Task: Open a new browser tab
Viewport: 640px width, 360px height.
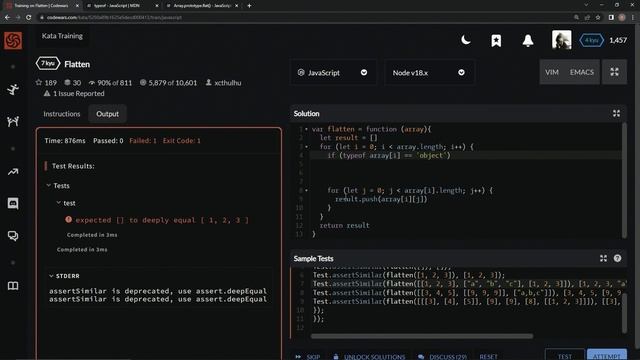Action: [249, 6]
